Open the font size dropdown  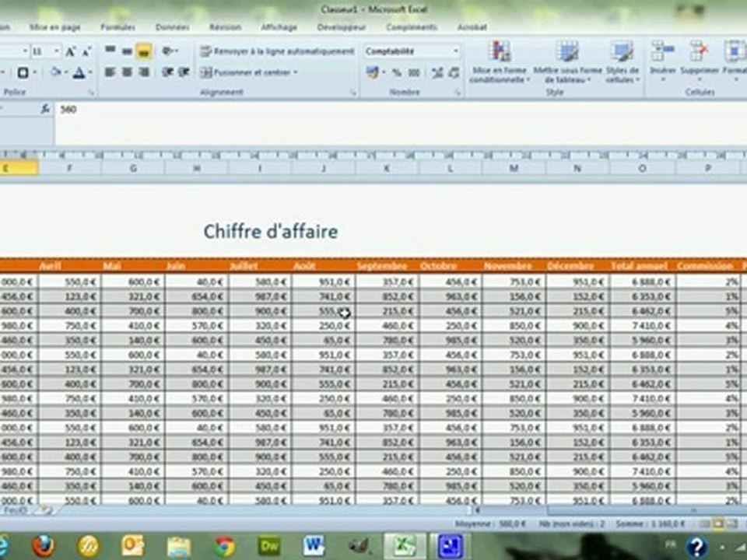(56, 51)
